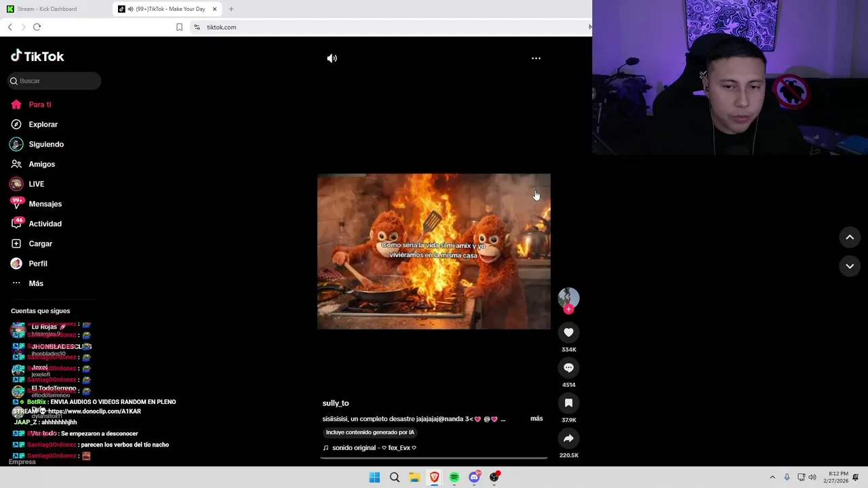The height and width of the screenshot is (488, 868).
Task: Click the video progress bar
Action: coord(434,458)
